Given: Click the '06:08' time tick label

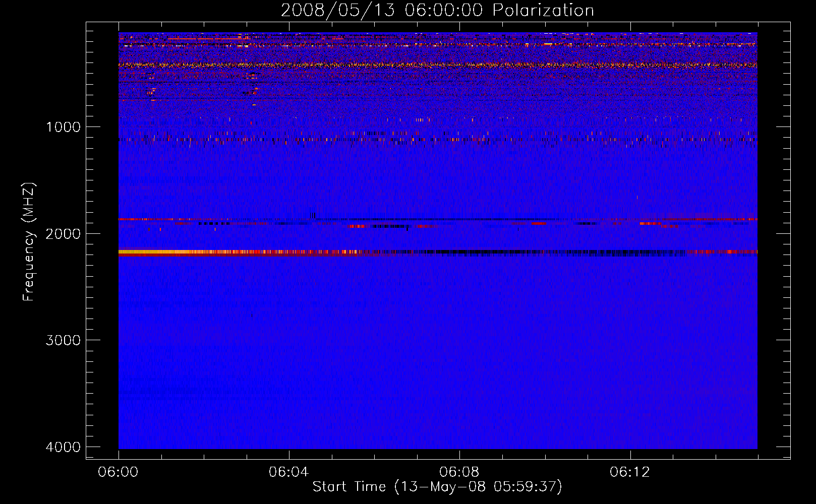Looking at the screenshot, I should [459, 472].
